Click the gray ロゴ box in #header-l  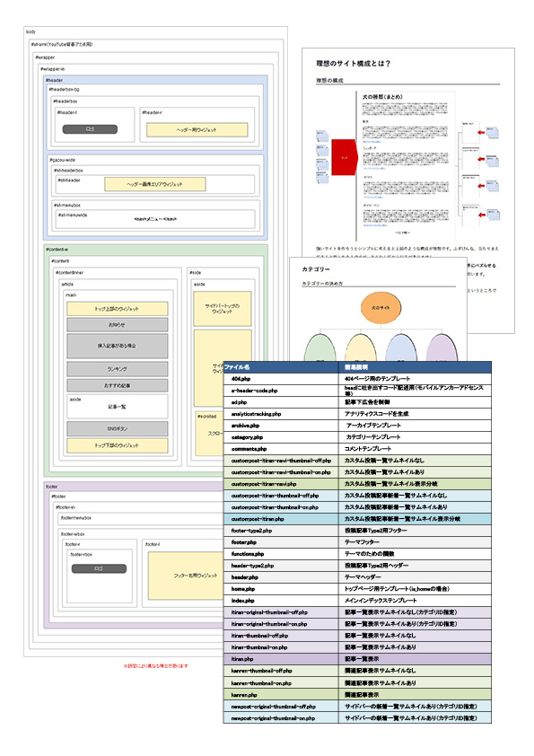point(90,129)
